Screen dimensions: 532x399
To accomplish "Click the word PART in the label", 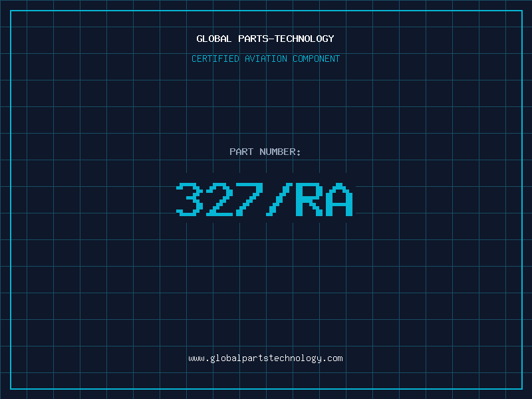I will pyautogui.click(x=241, y=152).
